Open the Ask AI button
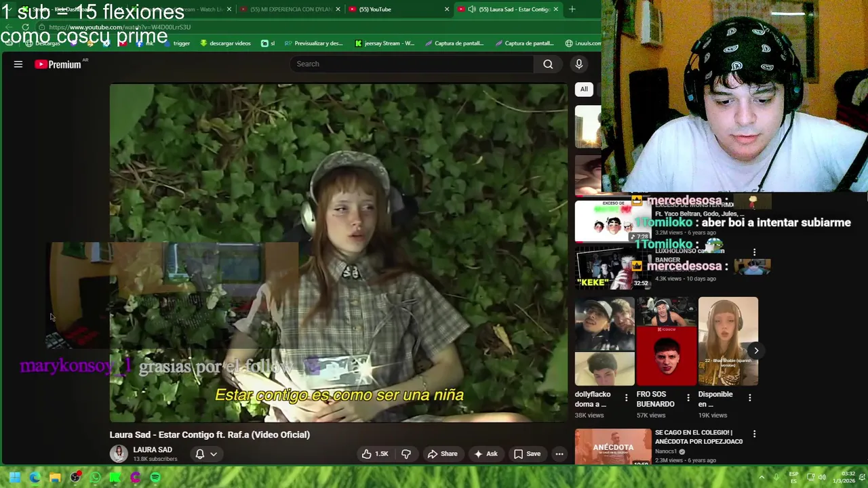 click(x=486, y=454)
